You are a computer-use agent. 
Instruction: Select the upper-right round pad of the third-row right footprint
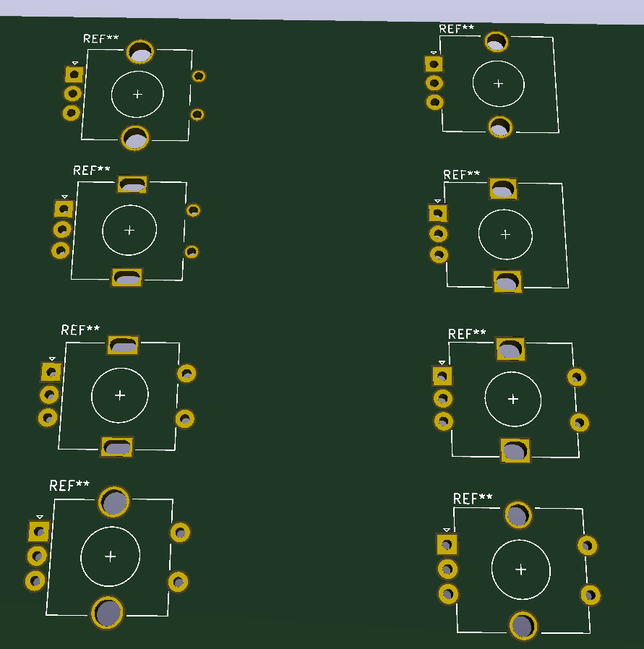578,378
